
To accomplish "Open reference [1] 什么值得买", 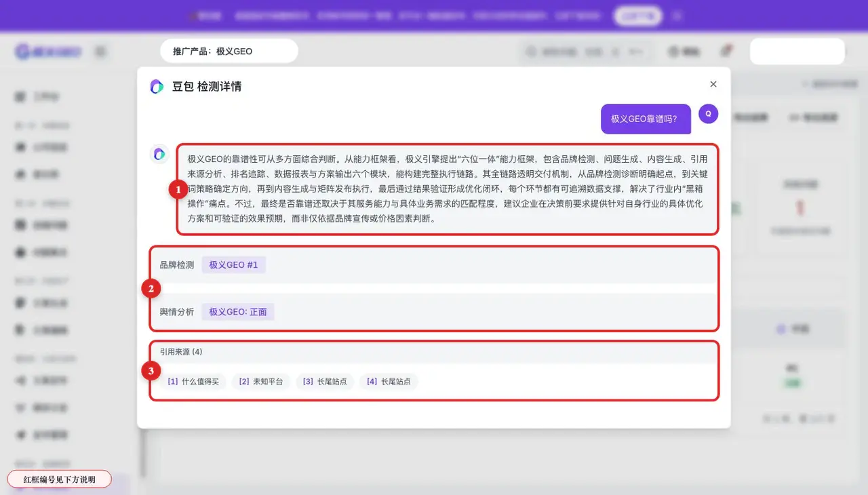I will (193, 382).
